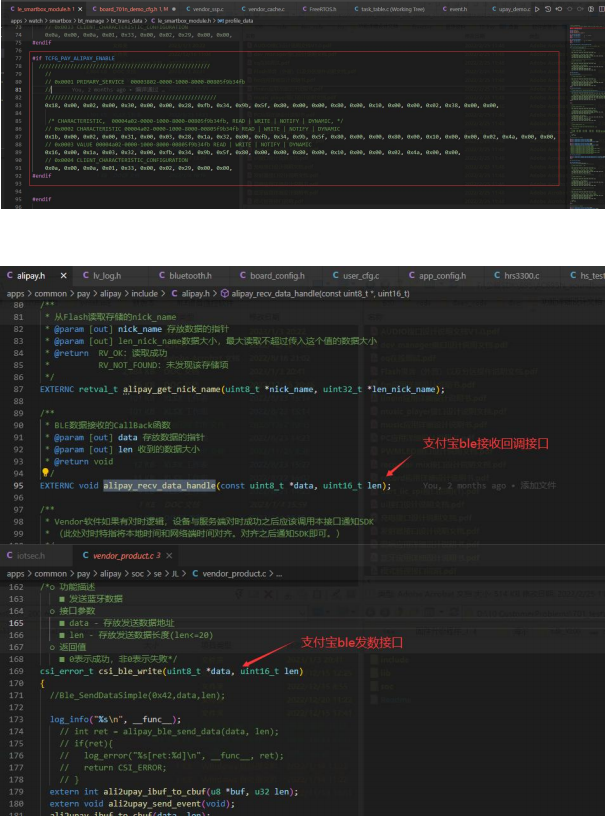Viewport: 605px width, 816px height.
Task: Click the 'soc' breadcrumb in vendor_product.c editor
Action: 137,573
